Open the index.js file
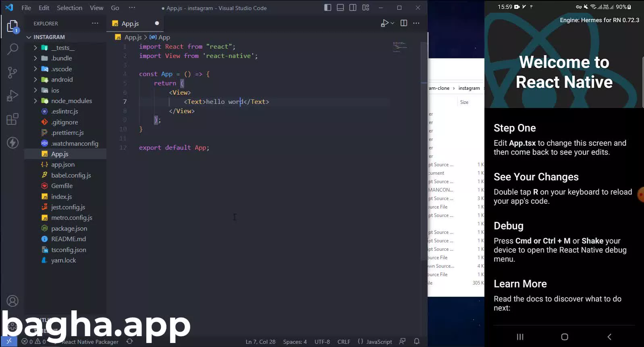 65,196
